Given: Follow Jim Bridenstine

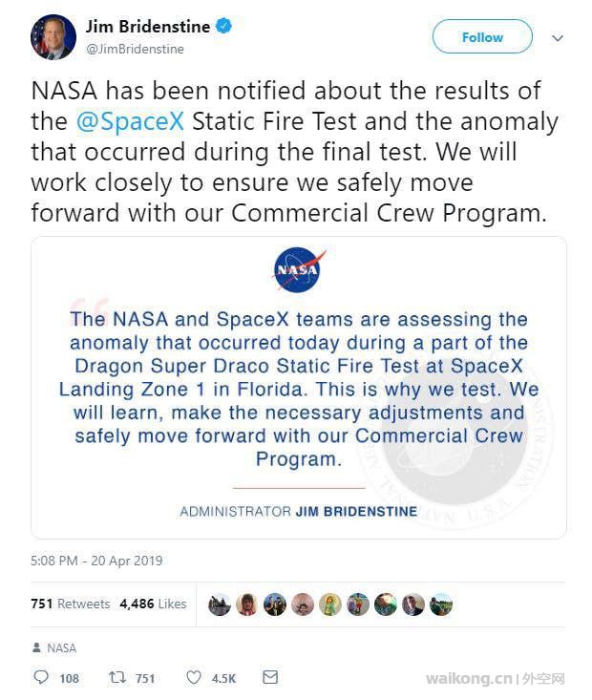Looking at the screenshot, I should pyautogui.click(x=482, y=36).
